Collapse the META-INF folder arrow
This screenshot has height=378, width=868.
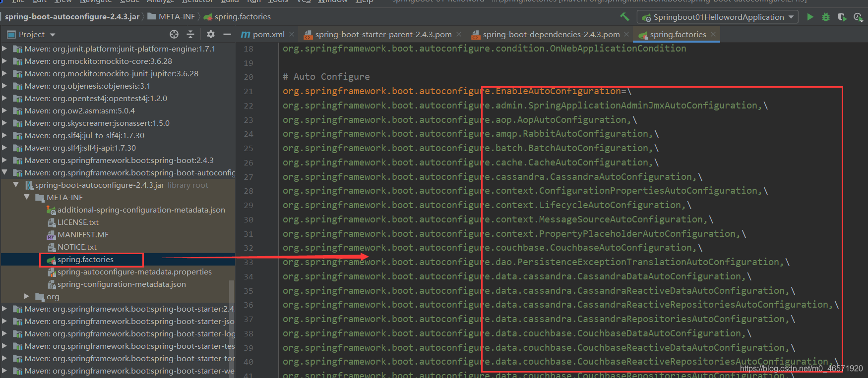[27, 198]
